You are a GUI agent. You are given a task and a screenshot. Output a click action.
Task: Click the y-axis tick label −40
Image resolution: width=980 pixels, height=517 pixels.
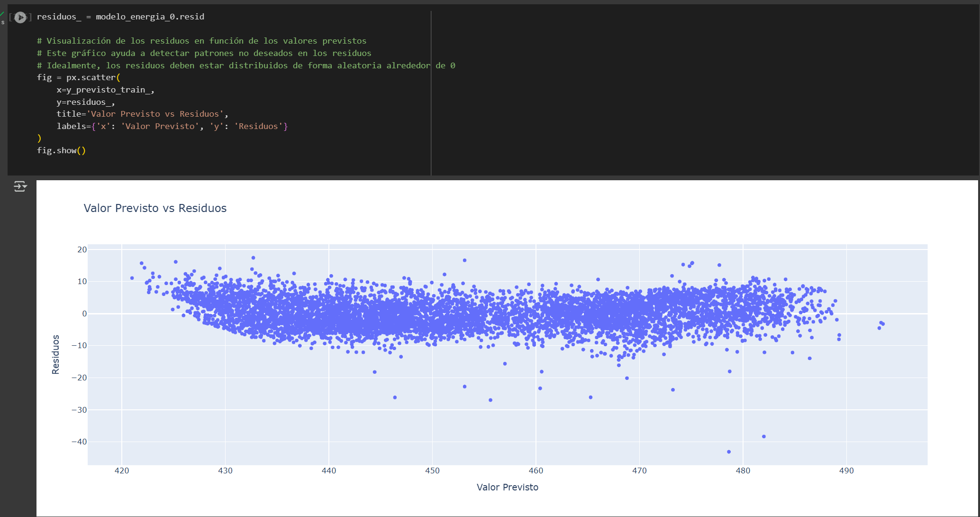click(79, 442)
